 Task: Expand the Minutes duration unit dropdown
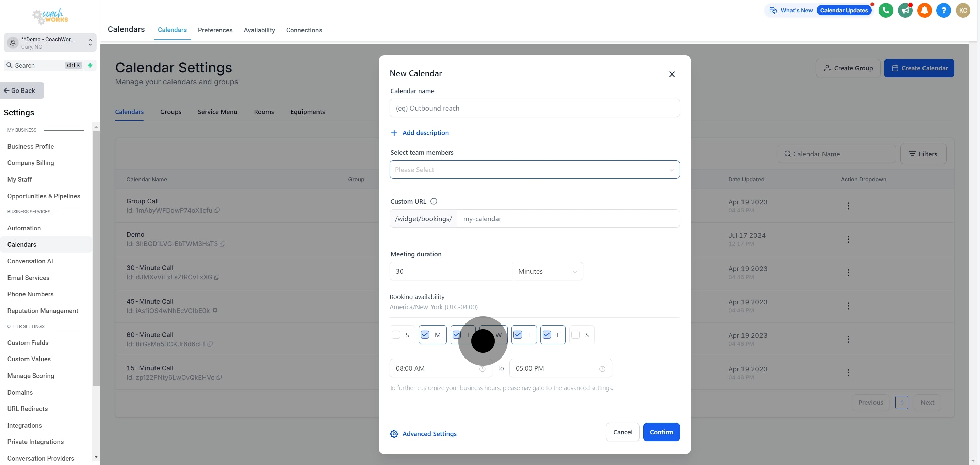point(548,271)
